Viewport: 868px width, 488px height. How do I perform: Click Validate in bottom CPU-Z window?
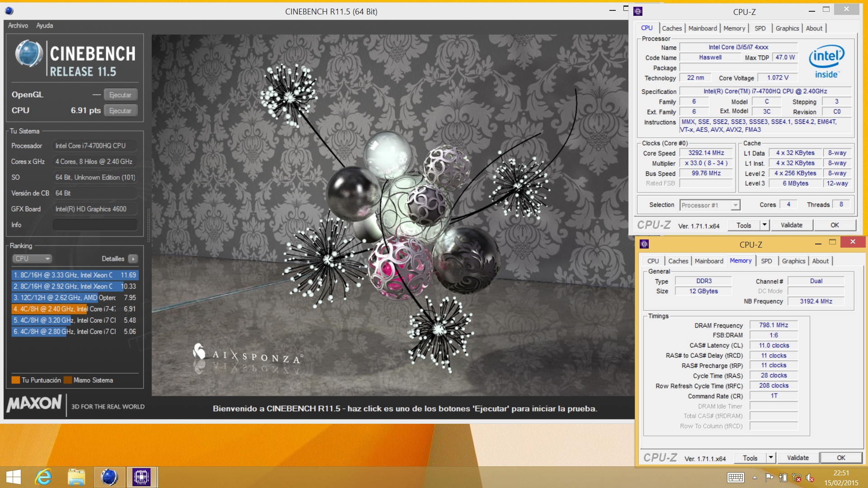point(798,458)
